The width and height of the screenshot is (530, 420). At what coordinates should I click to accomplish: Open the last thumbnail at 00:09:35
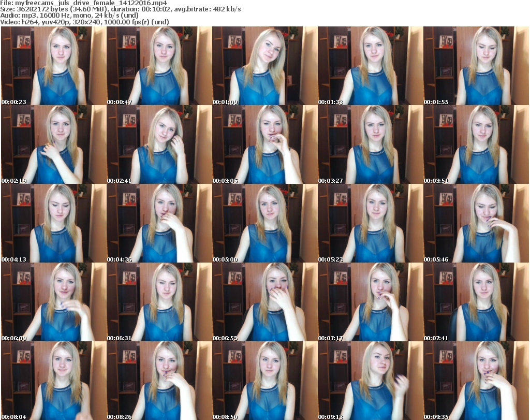476,381
